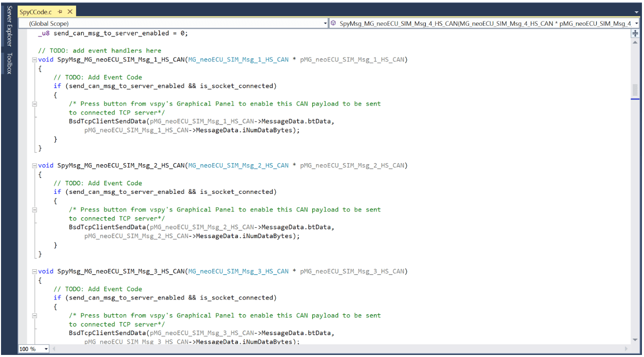This screenshot has height=357, width=644.
Task: Collapse comment block in Msg_2 function
Action: click(34, 209)
